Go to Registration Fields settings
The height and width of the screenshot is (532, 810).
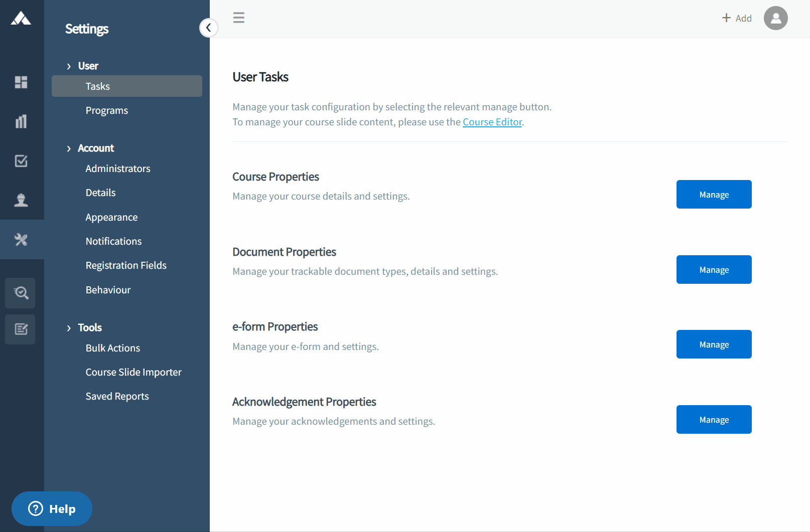pyautogui.click(x=126, y=265)
